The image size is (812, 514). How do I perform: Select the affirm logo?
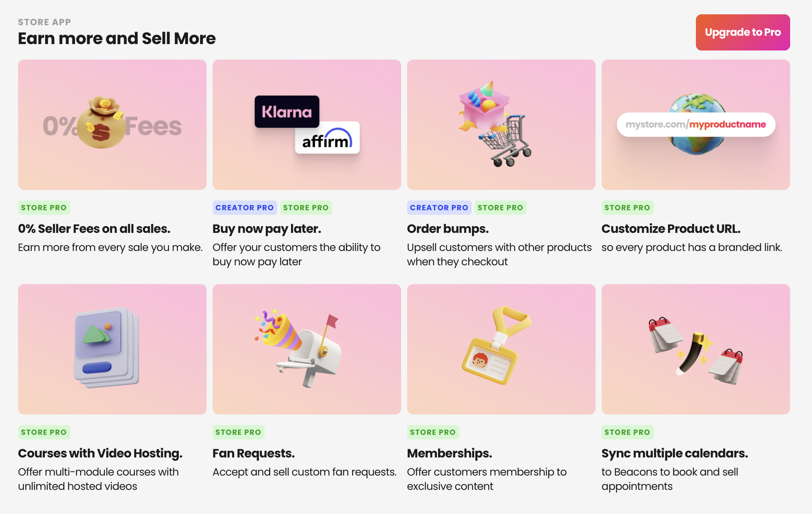pos(327,138)
